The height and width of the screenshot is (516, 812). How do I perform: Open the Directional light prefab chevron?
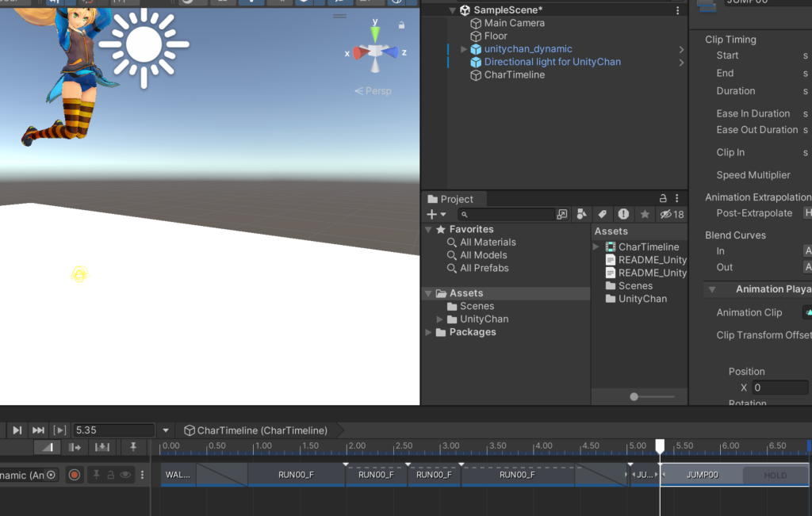click(681, 62)
